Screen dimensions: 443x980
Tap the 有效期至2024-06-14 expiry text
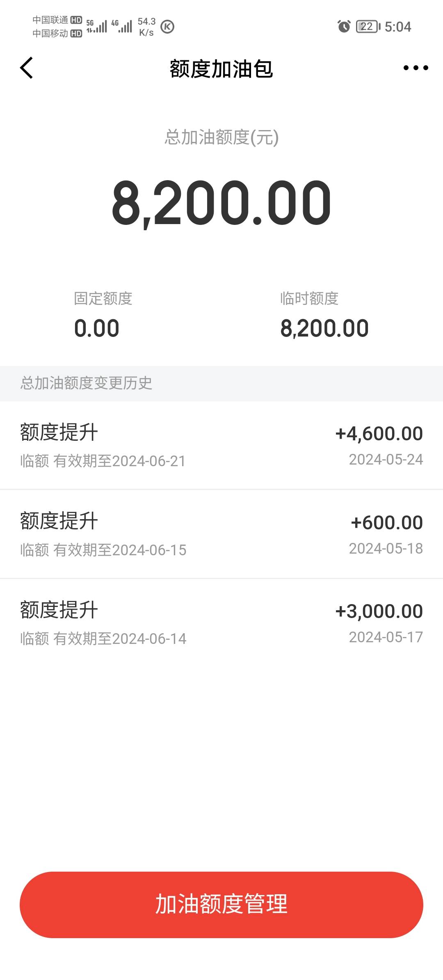120,639
